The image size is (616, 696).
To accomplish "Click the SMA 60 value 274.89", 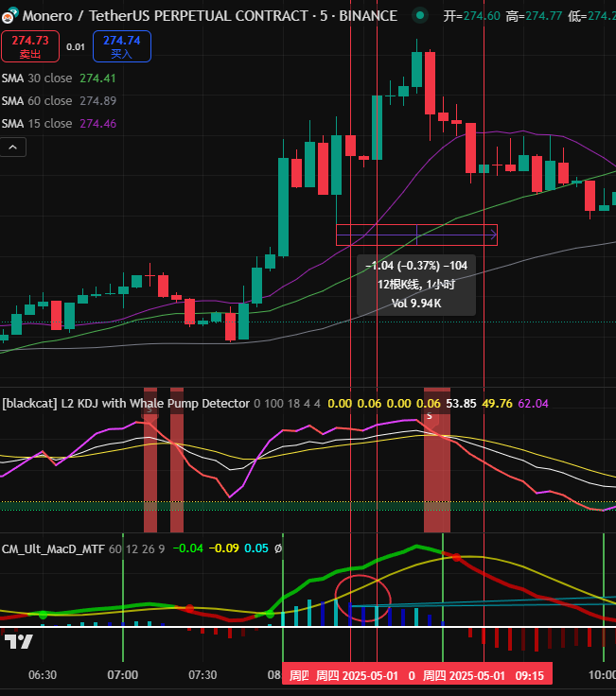I will click(97, 101).
